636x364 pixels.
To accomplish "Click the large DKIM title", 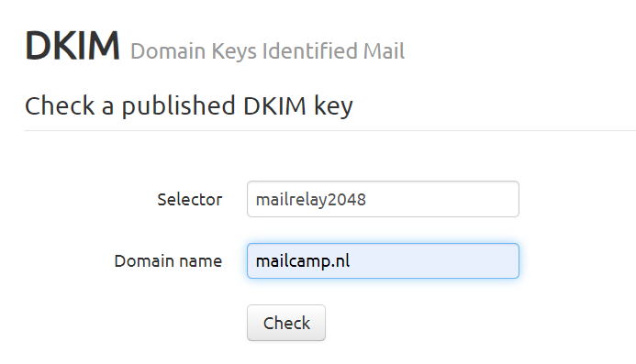I will pos(73,46).
